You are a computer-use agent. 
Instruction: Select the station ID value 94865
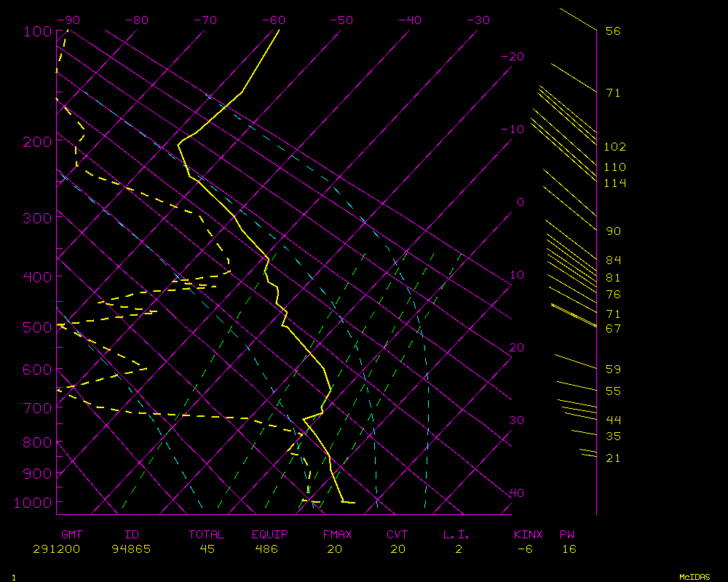coord(132,549)
